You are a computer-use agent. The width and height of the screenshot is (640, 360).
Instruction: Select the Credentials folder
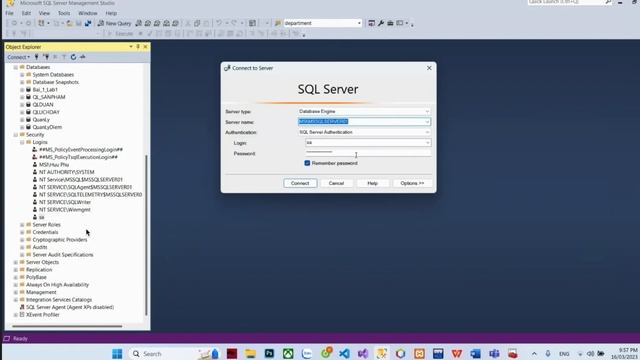[45, 232]
